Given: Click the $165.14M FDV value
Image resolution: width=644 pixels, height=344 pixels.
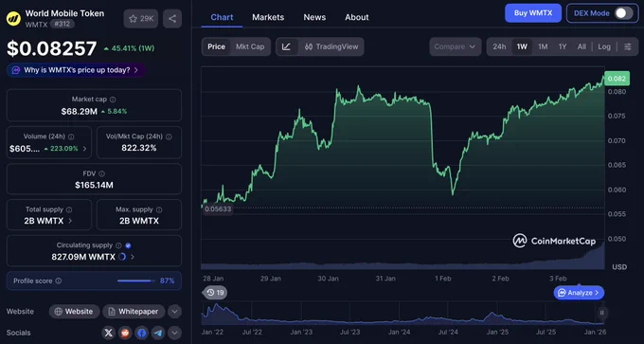Looking at the screenshot, I should [x=94, y=186].
